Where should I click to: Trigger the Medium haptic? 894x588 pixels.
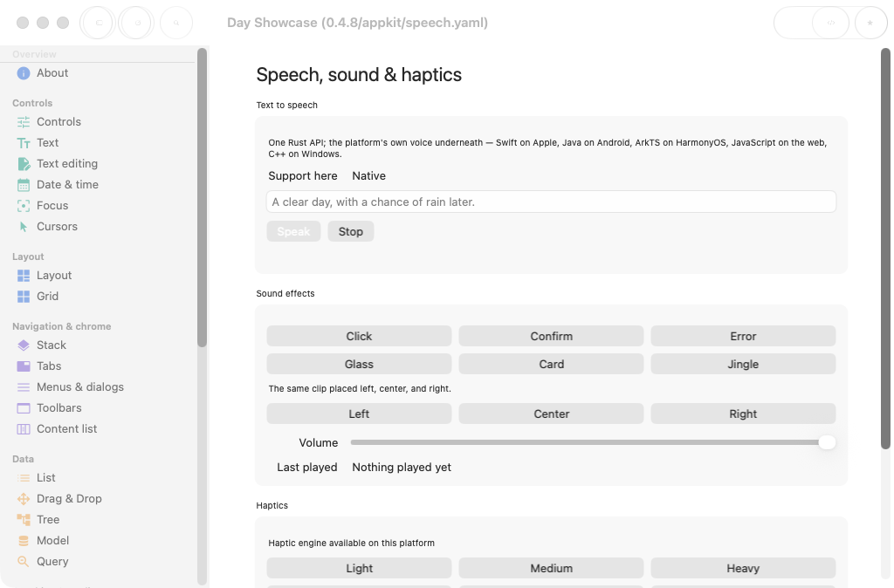(552, 568)
